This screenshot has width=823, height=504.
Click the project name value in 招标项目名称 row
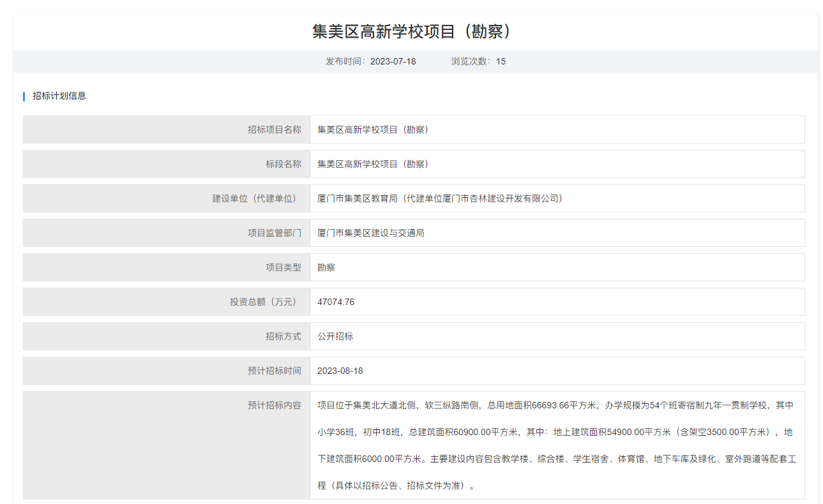click(x=373, y=130)
